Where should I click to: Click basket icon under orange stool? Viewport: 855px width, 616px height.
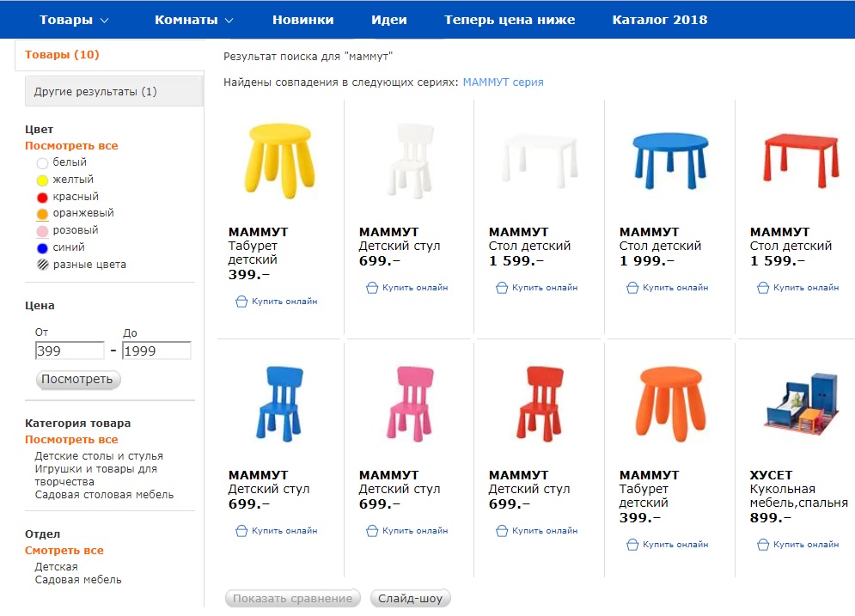632,544
